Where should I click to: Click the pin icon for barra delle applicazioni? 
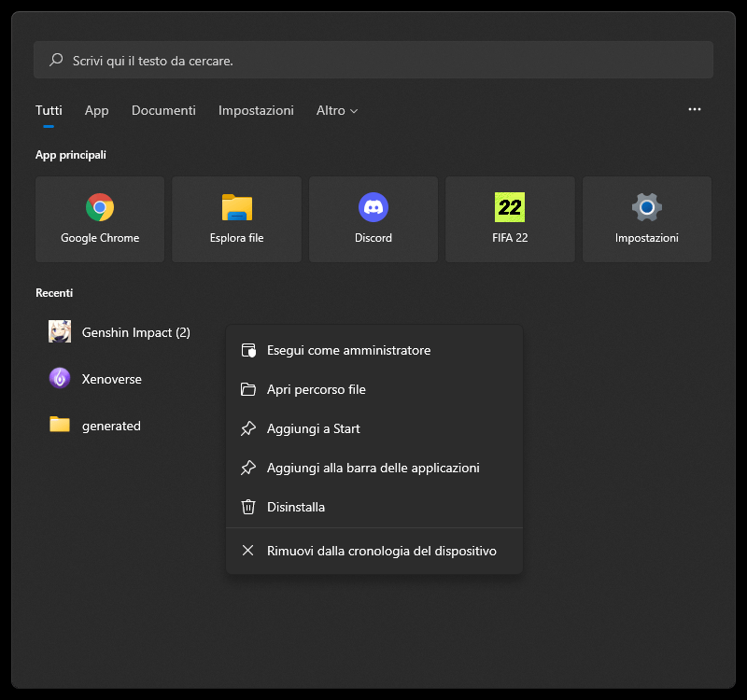point(248,468)
